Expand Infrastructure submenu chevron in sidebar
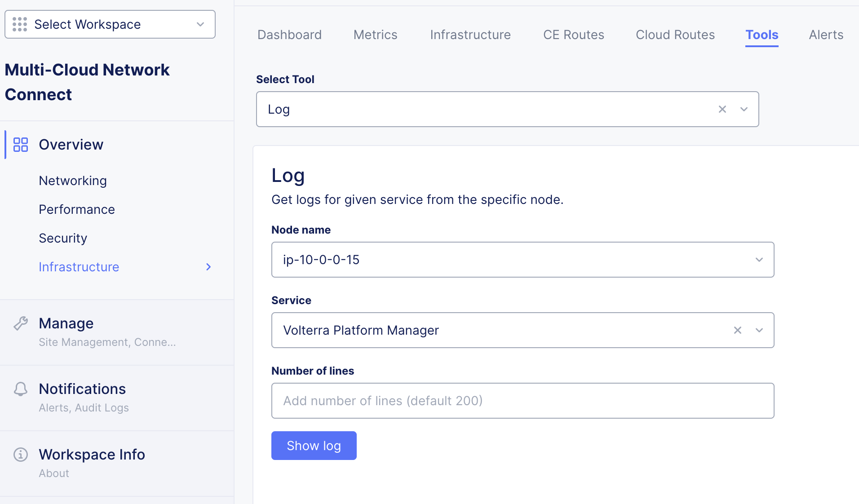Screen dimensions: 859x504 click(x=208, y=267)
